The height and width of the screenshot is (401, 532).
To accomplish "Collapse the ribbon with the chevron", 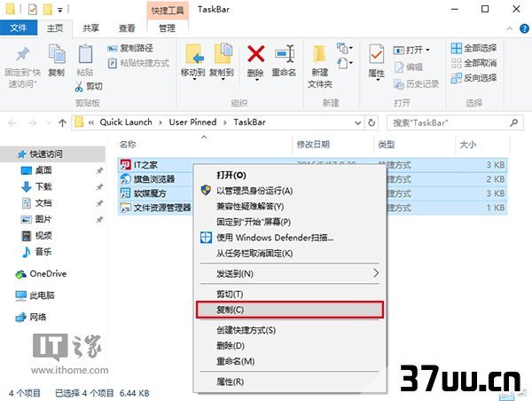I will coord(509,28).
